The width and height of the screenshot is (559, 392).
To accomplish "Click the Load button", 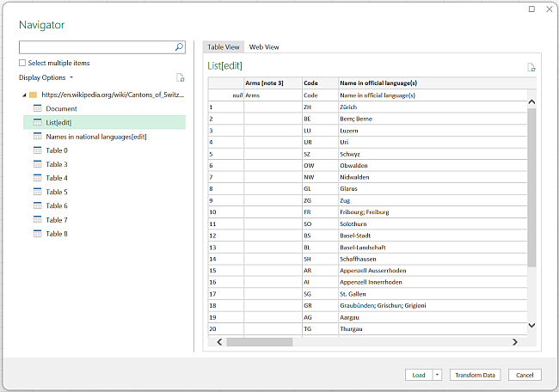I will (419, 375).
